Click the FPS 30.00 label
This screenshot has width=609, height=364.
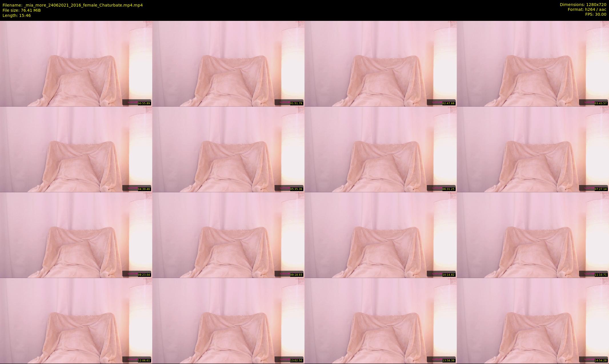click(x=596, y=14)
